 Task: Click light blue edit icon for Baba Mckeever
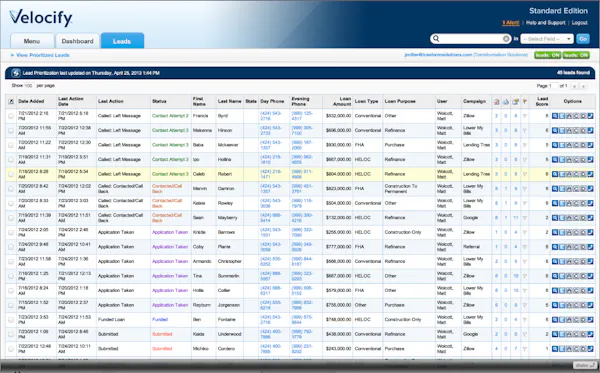[562, 145]
